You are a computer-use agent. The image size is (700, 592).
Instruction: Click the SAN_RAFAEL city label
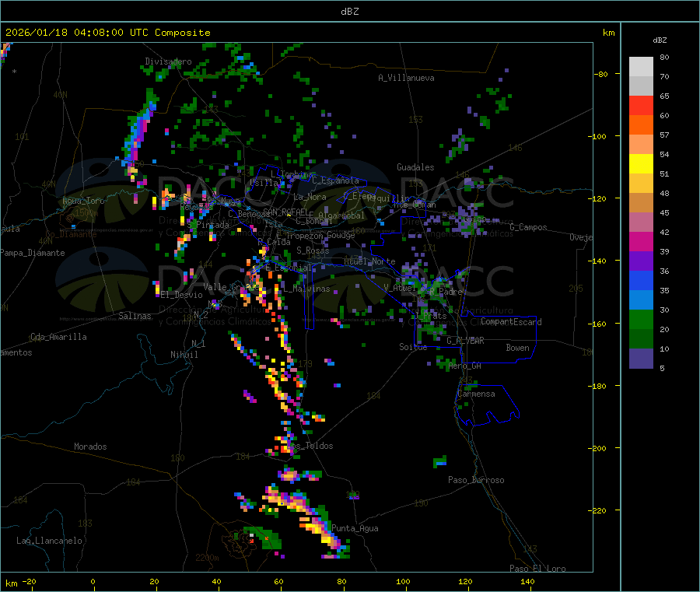tap(285, 212)
